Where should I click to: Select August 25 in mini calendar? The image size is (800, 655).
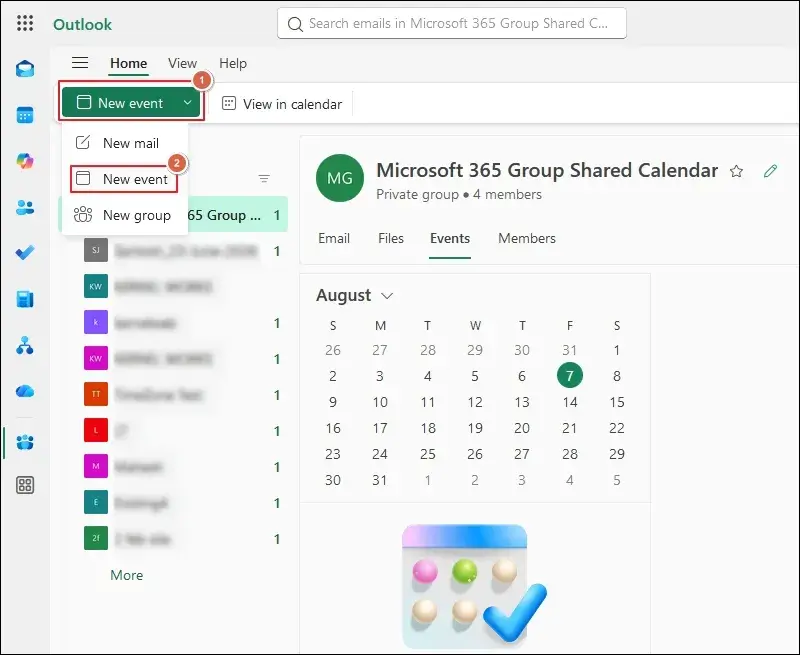tap(428, 454)
